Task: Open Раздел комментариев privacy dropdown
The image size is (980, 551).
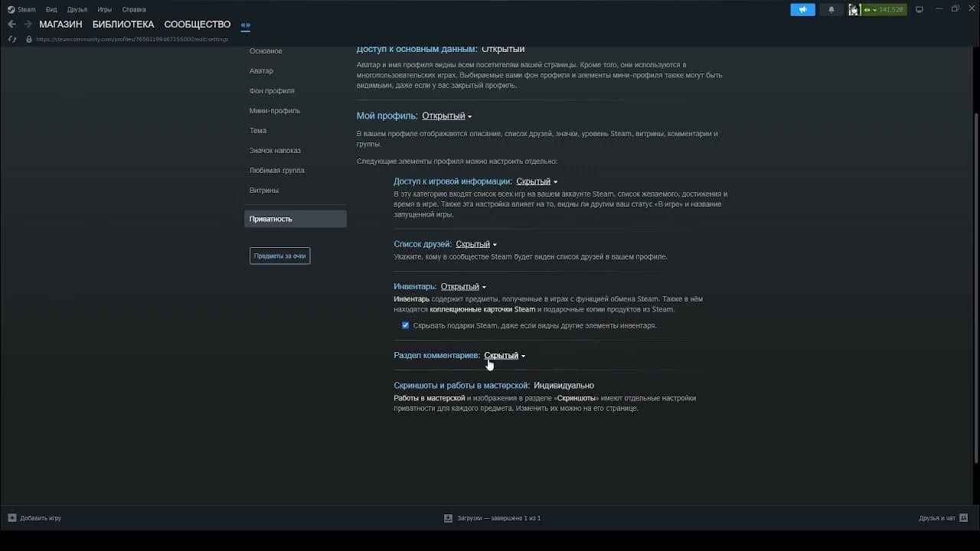Action: [x=505, y=356]
